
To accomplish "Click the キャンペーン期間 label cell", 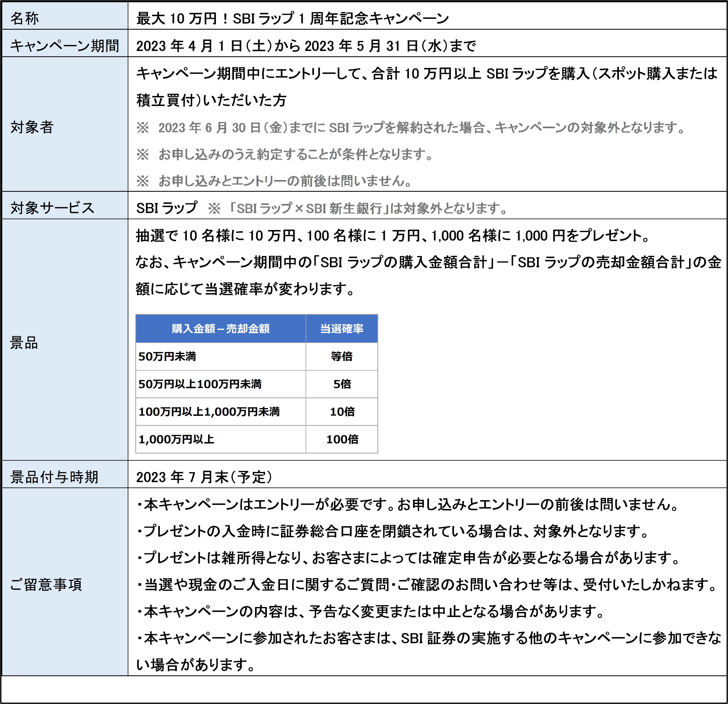I will (x=64, y=46).
